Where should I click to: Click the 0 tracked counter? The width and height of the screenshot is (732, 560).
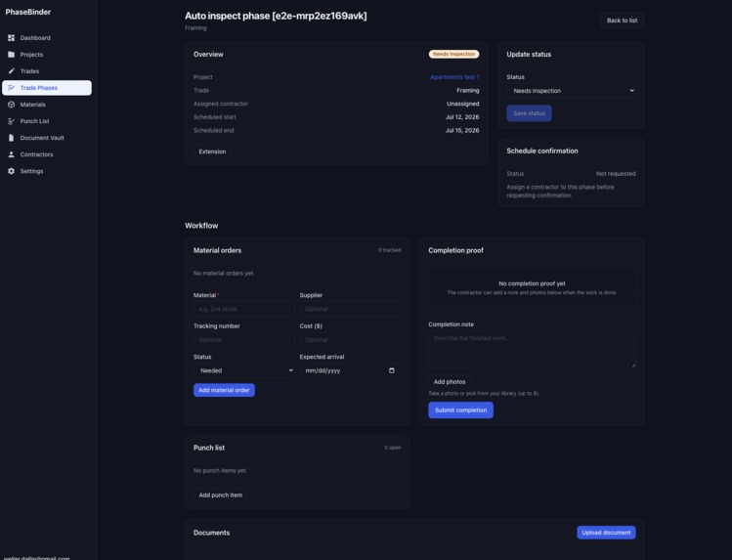(x=389, y=250)
